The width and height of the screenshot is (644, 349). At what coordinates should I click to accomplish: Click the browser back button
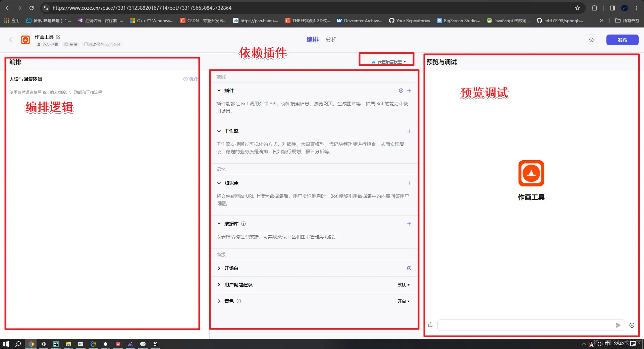pos(7,8)
